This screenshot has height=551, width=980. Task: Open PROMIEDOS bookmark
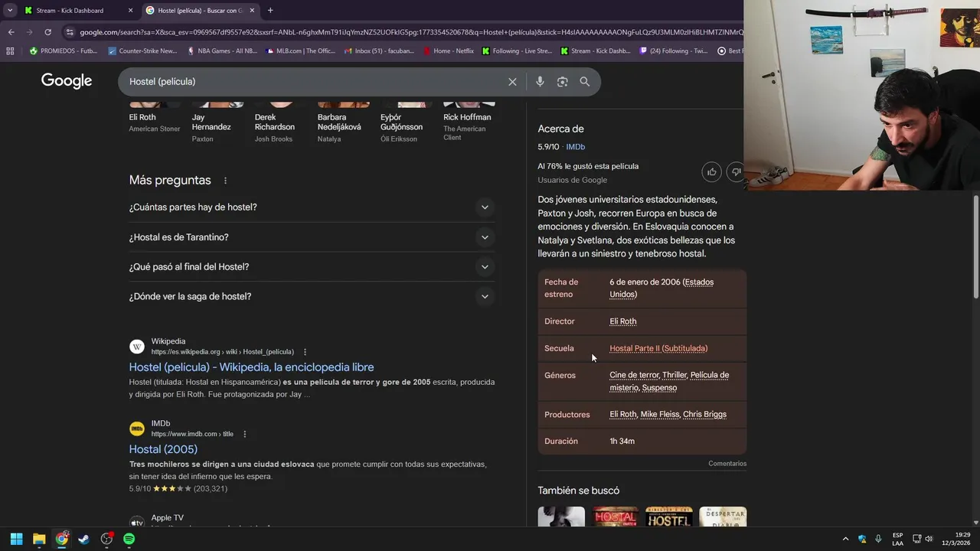[x=63, y=51]
